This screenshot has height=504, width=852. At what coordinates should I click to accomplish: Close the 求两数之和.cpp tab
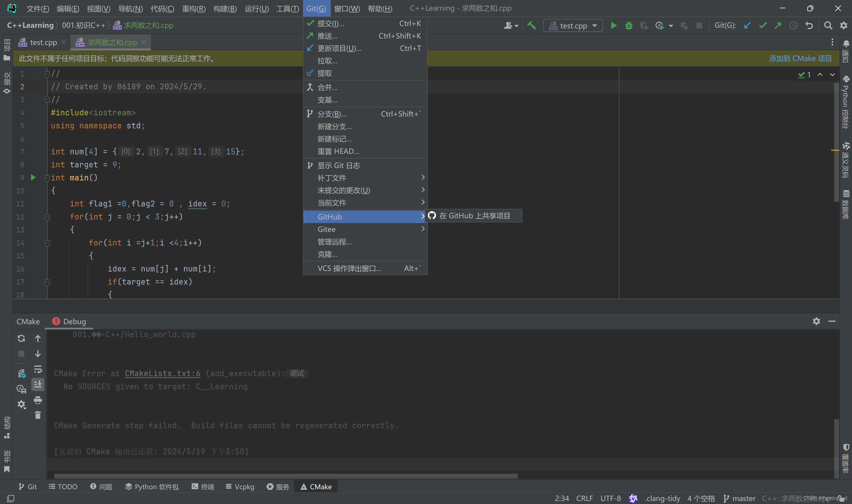[x=144, y=42]
